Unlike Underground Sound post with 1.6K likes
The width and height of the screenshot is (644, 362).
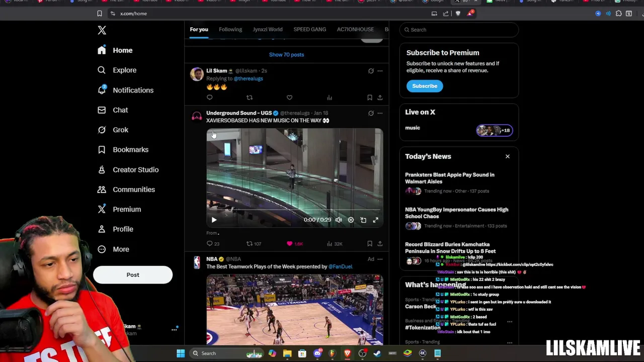tap(294, 244)
